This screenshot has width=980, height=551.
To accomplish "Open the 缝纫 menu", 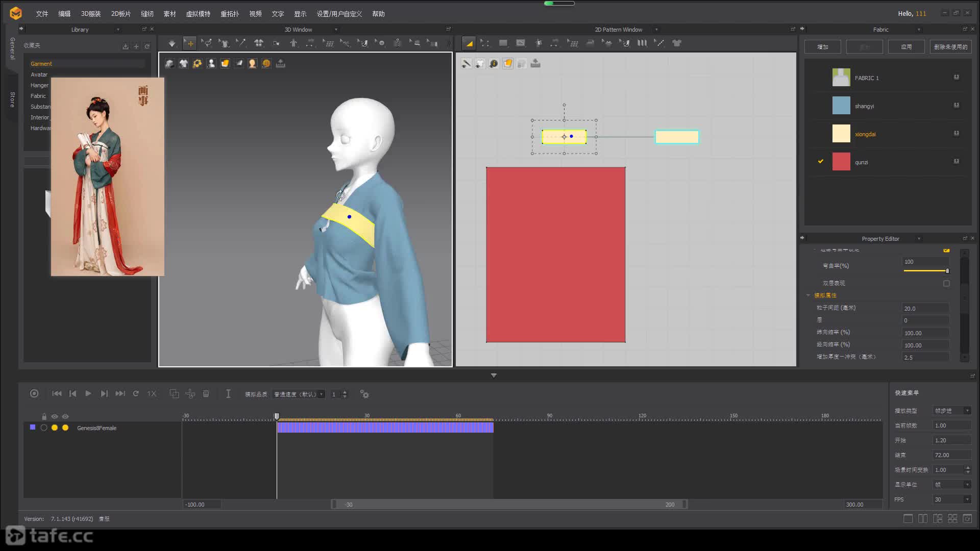I will (x=147, y=14).
